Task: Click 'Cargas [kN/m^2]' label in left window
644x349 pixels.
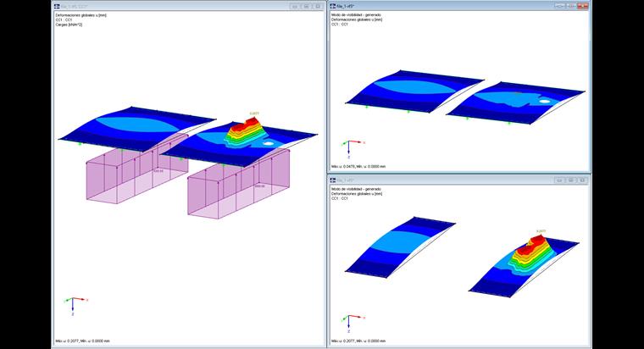Action: (x=69, y=25)
